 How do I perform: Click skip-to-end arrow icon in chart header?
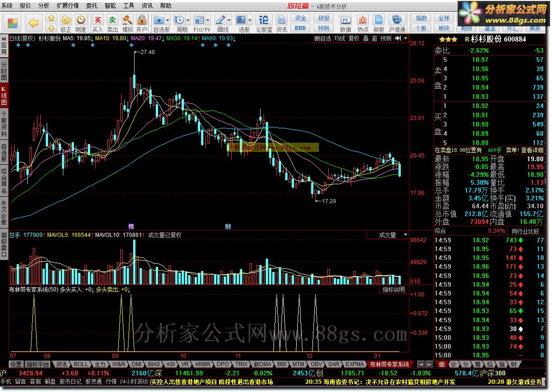pos(398,38)
